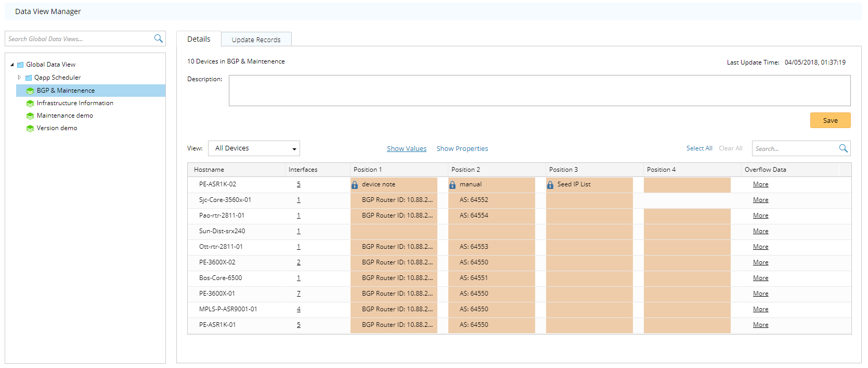Image resolution: width=868 pixels, height=368 pixels.
Task: Click the Show Properties link
Action: pos(462,148)
